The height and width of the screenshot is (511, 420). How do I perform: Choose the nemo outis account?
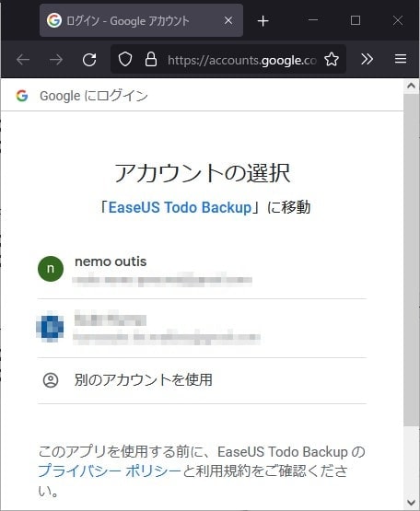click(202, 271)
